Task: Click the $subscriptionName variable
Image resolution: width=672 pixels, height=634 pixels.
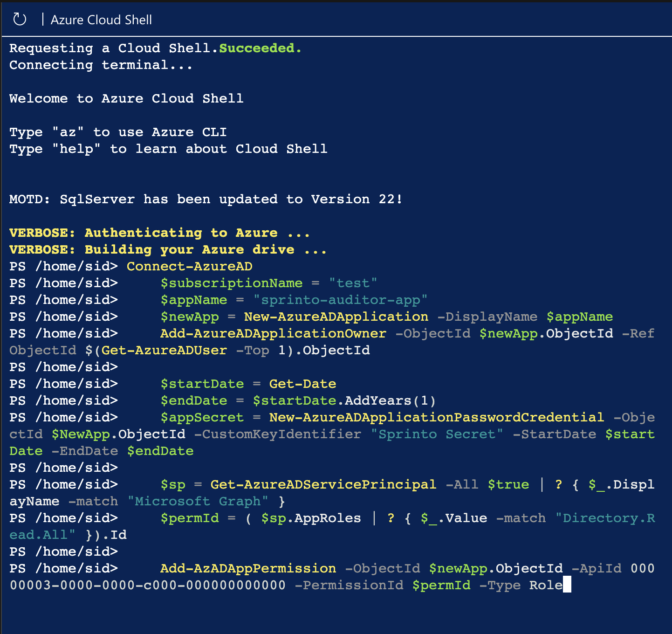Action: click(x=231, y=283)
